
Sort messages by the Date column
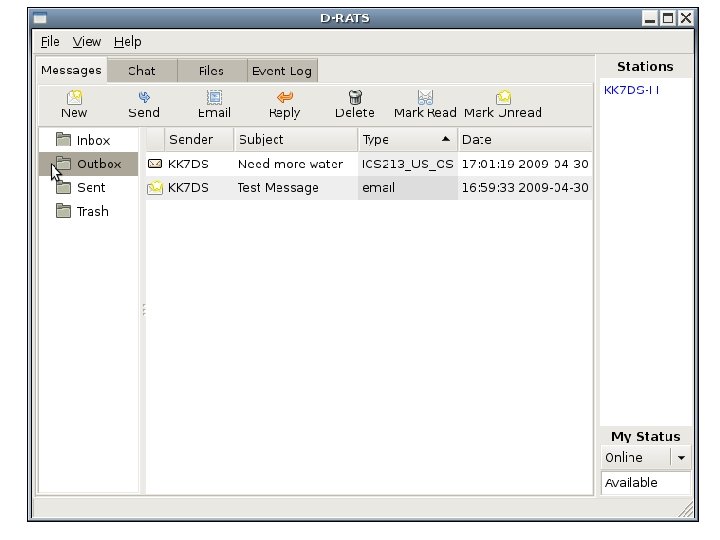click(525, 140)
